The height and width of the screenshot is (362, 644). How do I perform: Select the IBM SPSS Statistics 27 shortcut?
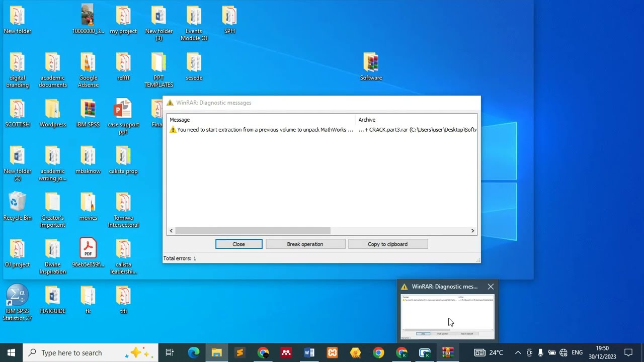[17, 303]
